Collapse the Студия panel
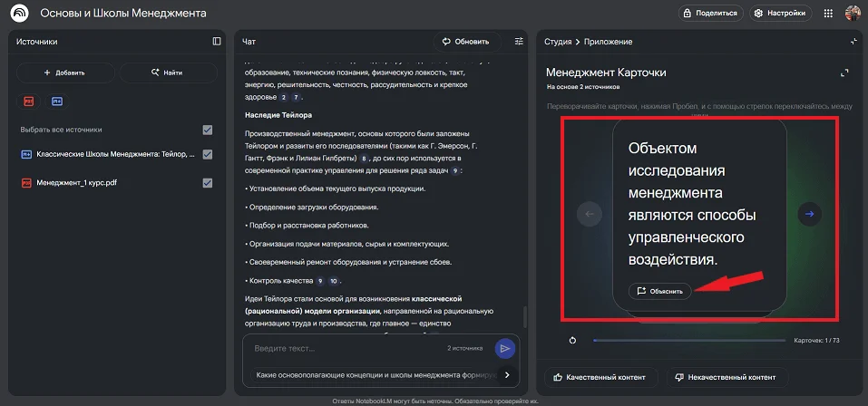868x406 pixels. click(853, 42)
